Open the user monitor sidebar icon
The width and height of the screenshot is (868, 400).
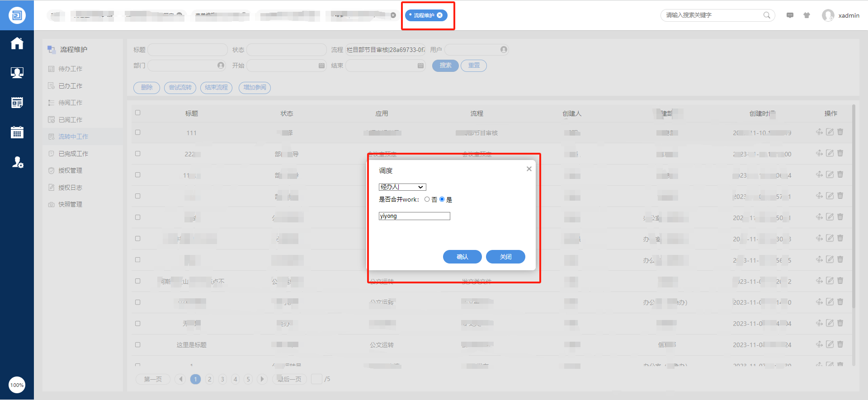pos(17,73)
